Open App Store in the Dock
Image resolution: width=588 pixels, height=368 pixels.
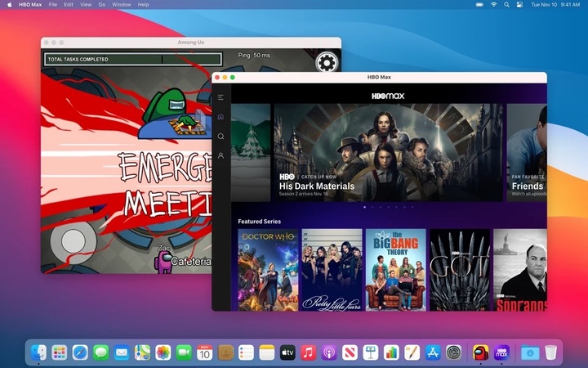(x=433, y=352)
